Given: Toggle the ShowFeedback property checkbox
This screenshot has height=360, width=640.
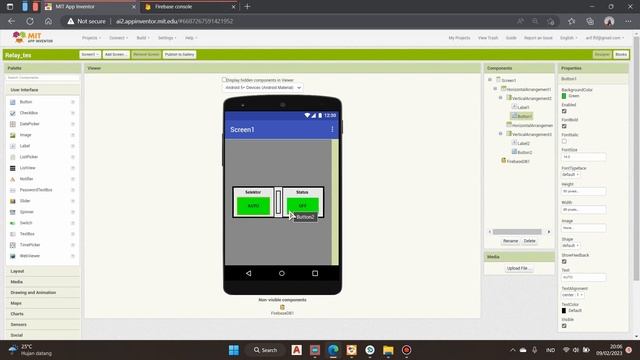Looking at the screenshot, I should (x=564, y=262).
